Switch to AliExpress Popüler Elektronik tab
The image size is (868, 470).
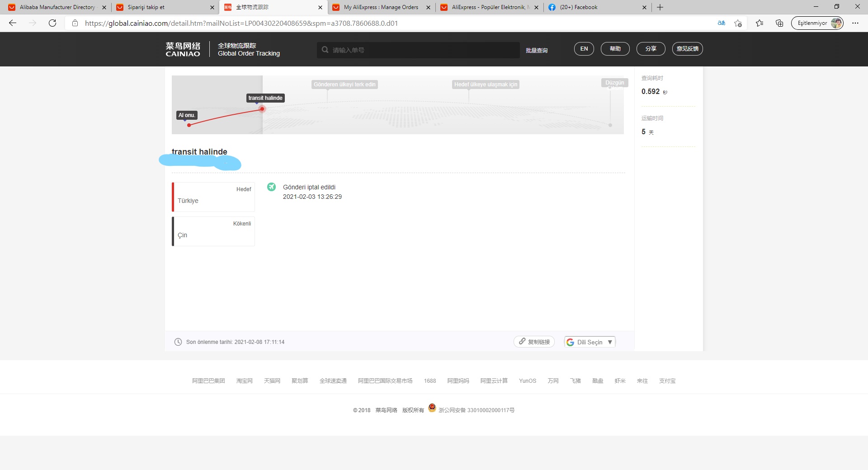click(x=489, y=7)
